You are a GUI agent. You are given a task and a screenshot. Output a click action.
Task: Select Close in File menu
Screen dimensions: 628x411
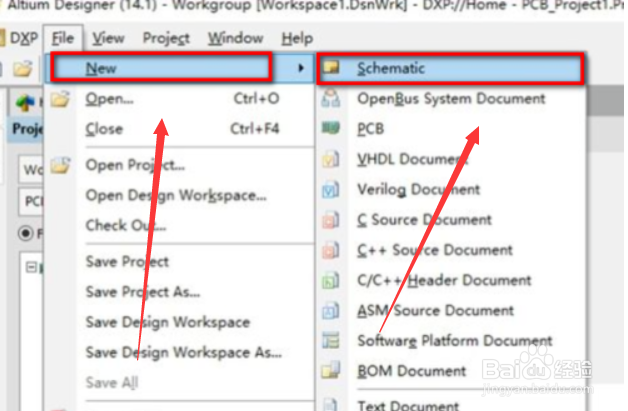(178, 129)
